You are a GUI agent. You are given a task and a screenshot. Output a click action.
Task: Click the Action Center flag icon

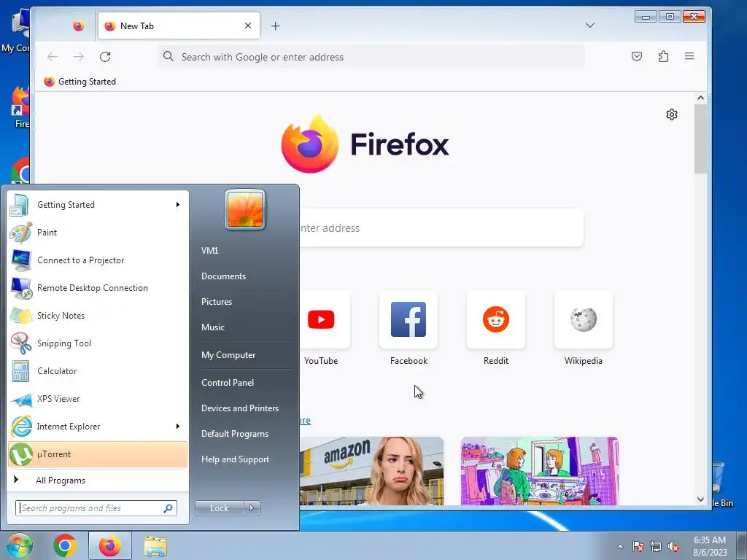(638, 547)
